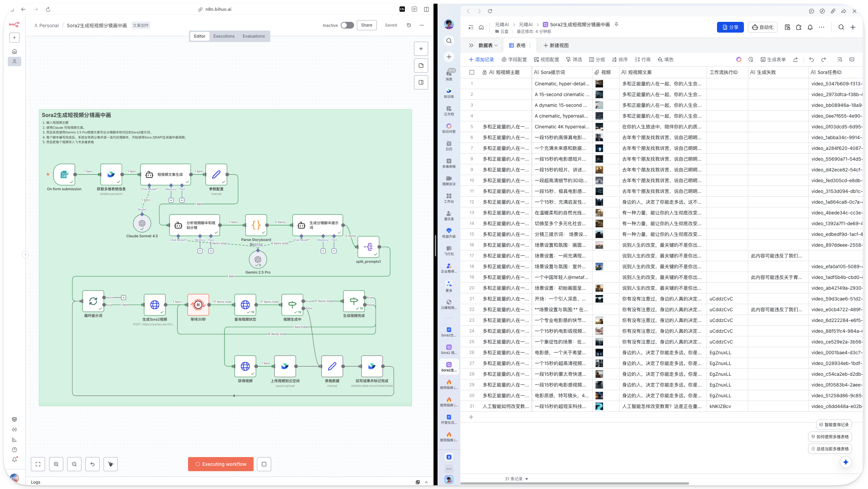
Task: Stop the executing workflow
Action: pyautogui.click(x=264, y=464)
